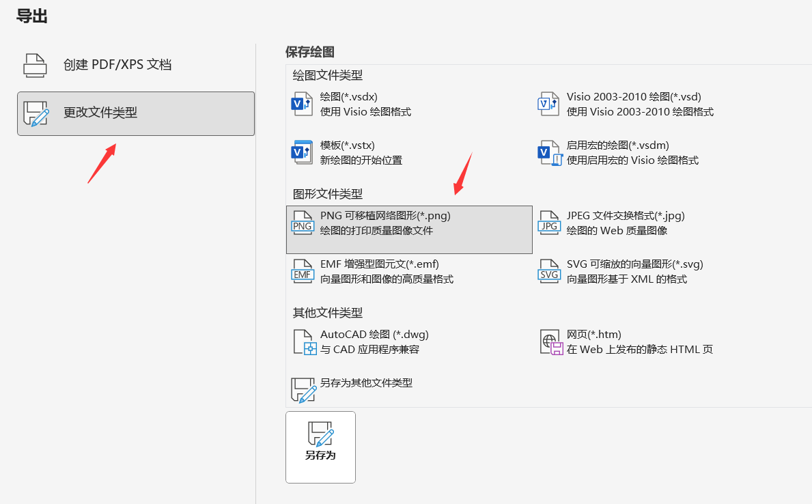Choose 模板(*.vstx) text entry
Image resolution: width=812 pixels, height=504 pixels.
click(348, 145)
